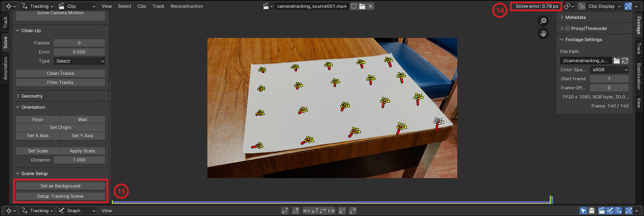Collapse the Orientation panel
The width and height of the screenshot is (644, 216).
coord(60,107)
